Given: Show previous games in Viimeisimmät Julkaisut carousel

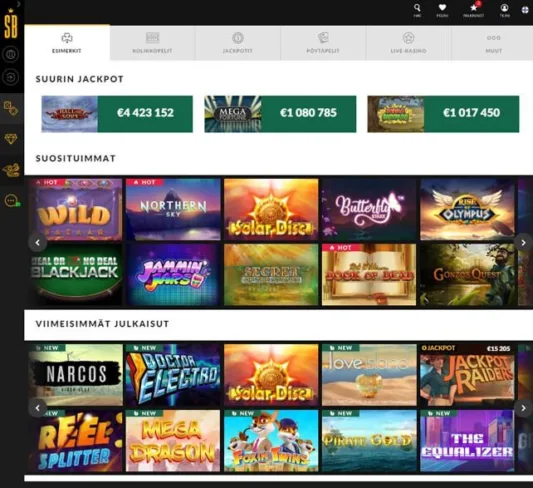Looking at the screenshot, I should click(x=38, y=408).
